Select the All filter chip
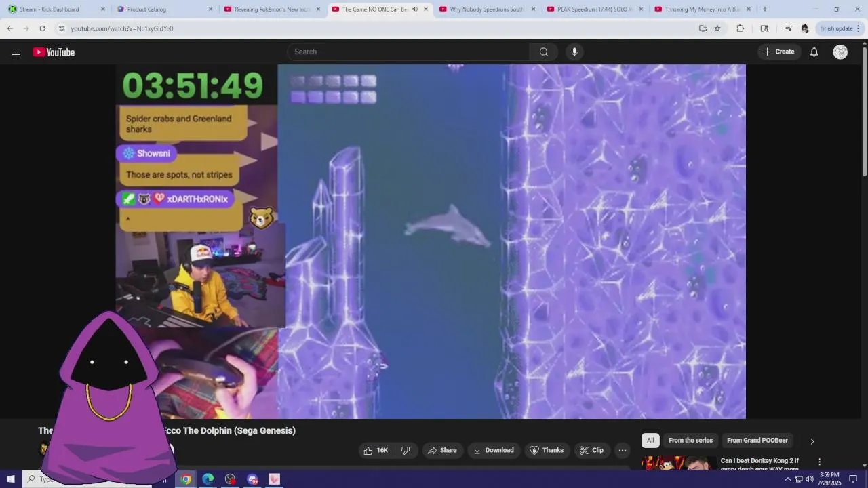Viewport: 868px width, 488px height. [650, 441]
